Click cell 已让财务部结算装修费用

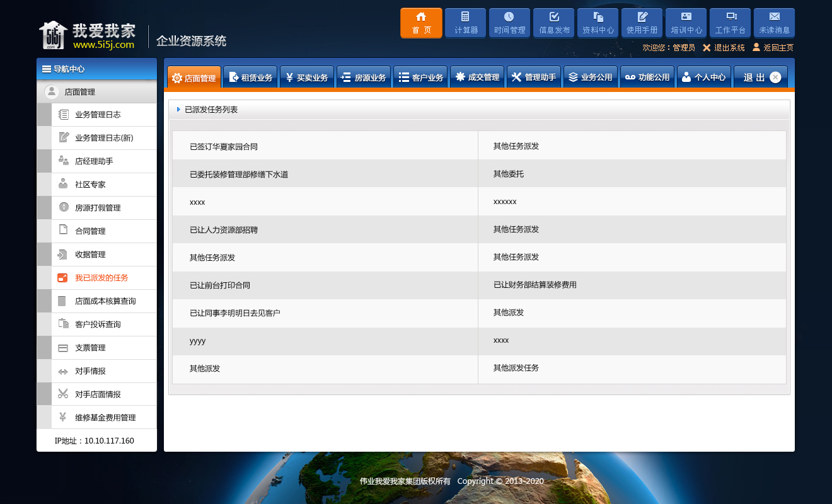[535, 285]
